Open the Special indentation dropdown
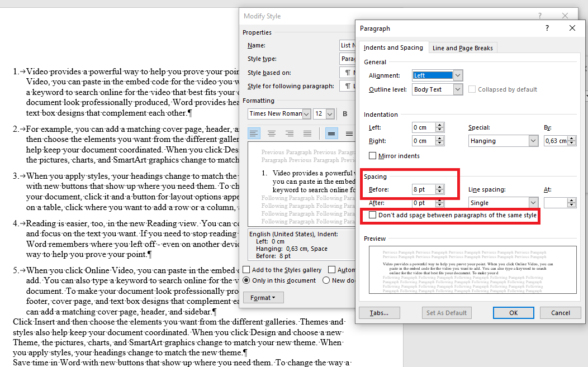 point(534,141)
